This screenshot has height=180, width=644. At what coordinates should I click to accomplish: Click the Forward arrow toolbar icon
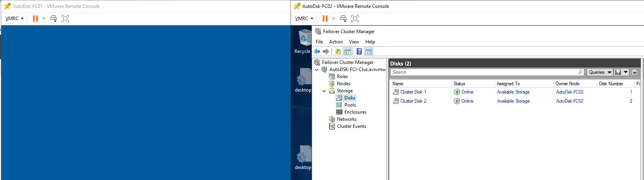(326, 51)
